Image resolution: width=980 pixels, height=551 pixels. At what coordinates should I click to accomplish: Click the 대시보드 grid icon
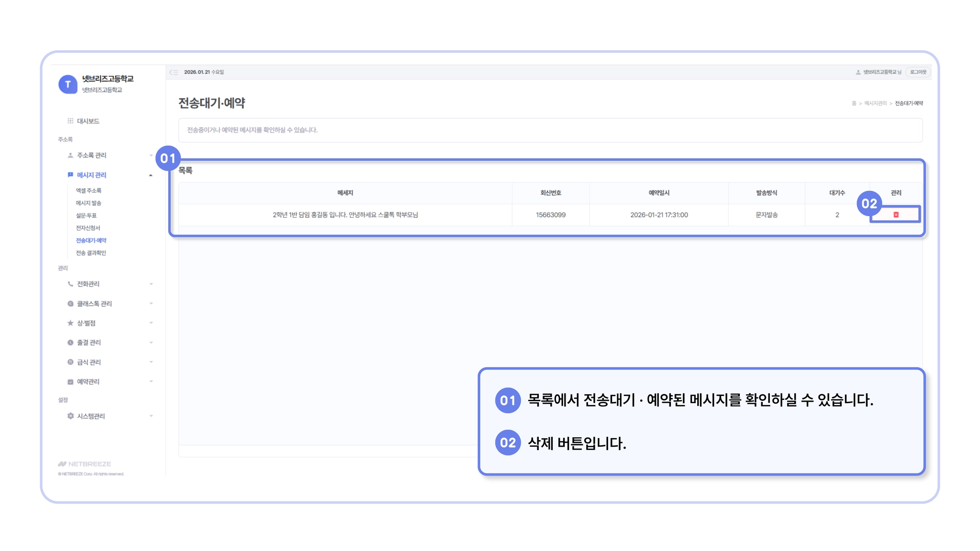coord(70,121)
